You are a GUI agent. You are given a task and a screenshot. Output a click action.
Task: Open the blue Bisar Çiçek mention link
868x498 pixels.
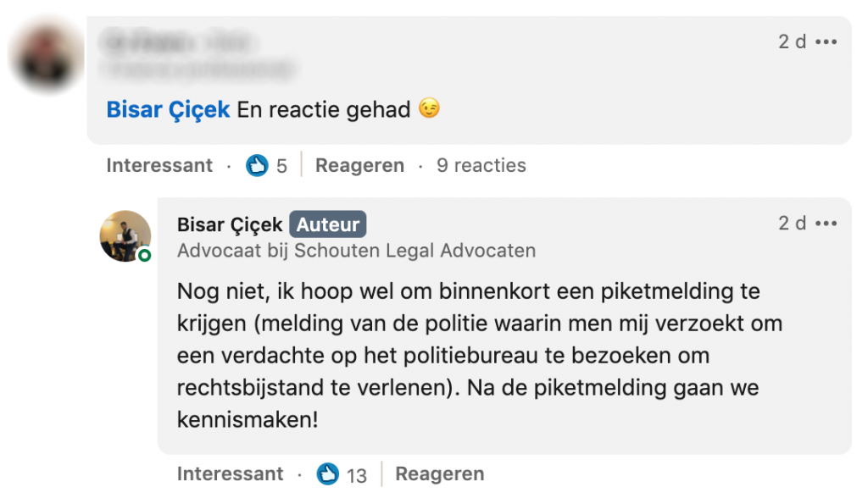pyautogui.click(x=168, y=110)
